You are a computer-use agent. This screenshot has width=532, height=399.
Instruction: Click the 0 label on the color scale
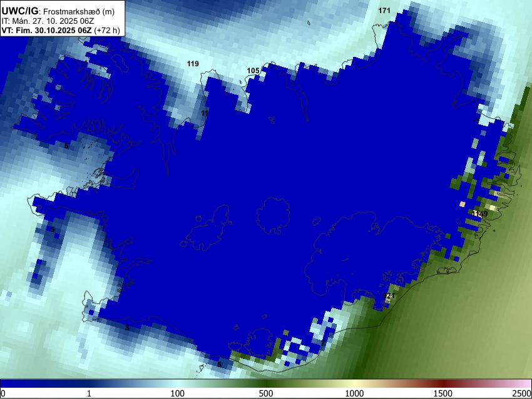click(x=3, y=393)
